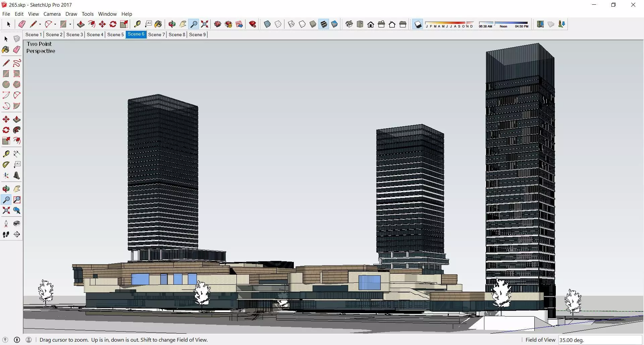Viewport: 644px width, 345px height.
Task: Click the shadow month date slider
Action: (449, 24)
